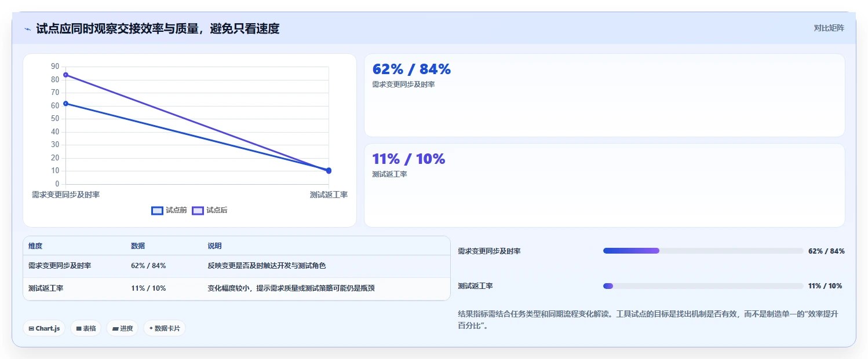Click the 变化幅度较小 description cell

pos(291,288)
